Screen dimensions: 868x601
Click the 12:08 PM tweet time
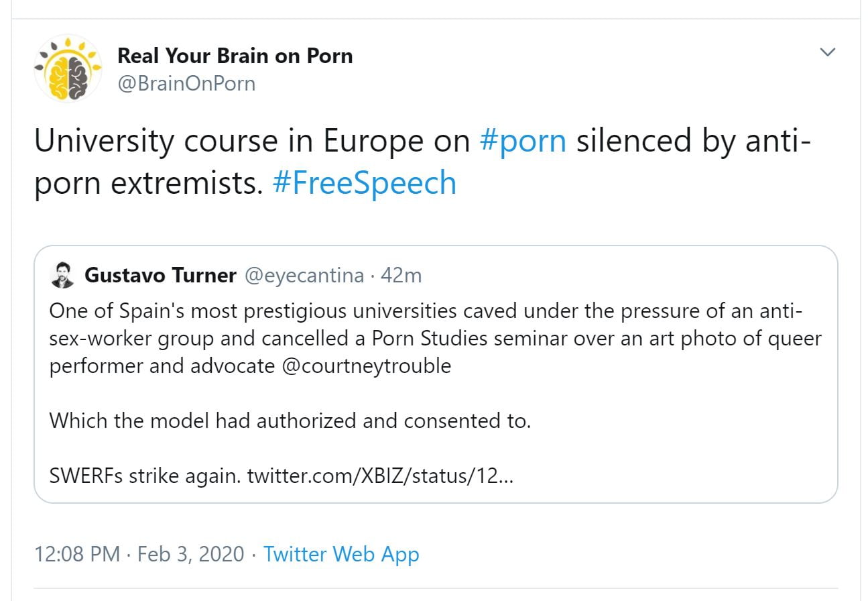76,555
